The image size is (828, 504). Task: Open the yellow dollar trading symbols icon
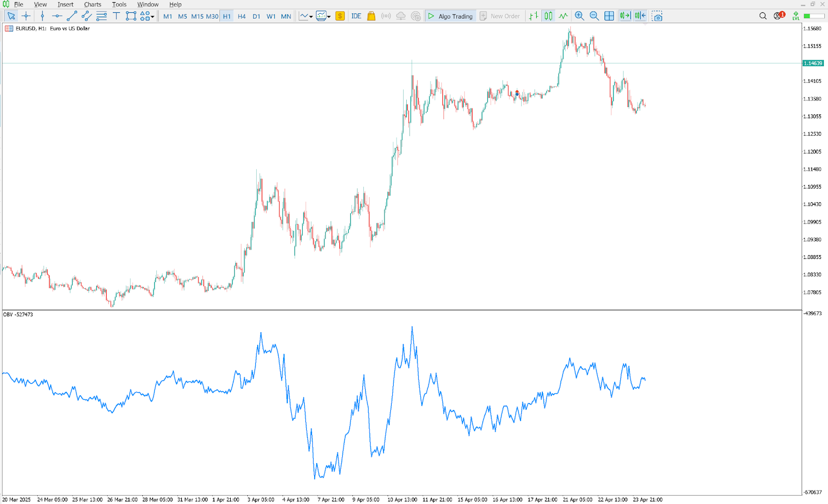coord(340,16)
